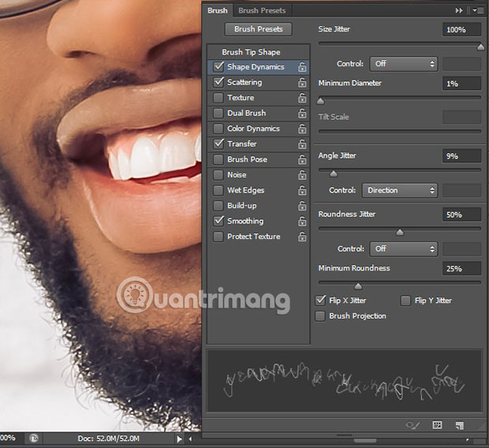The width and height of the screenshot is (489, 448).
Task: Select the Transfer row label
Action: [242, 144]
